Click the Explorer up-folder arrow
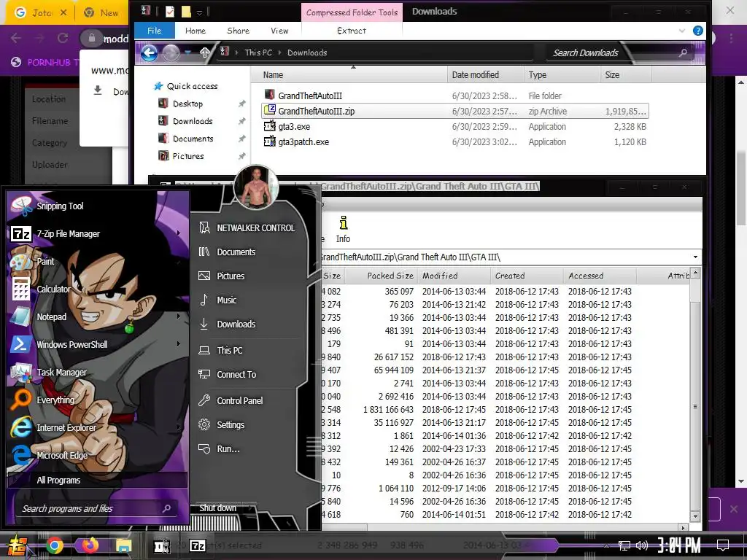Viewport: 747px width, 560px height. 204,52
